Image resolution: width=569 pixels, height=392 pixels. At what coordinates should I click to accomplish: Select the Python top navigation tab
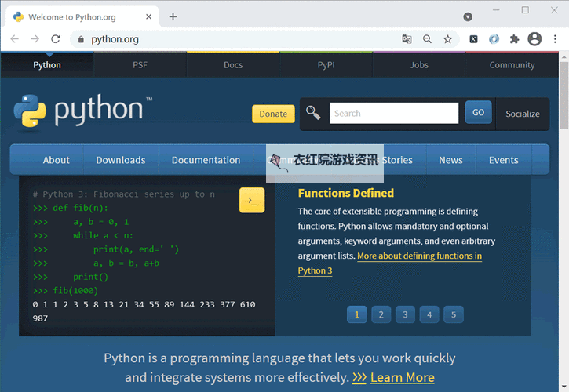coord(47,65)
